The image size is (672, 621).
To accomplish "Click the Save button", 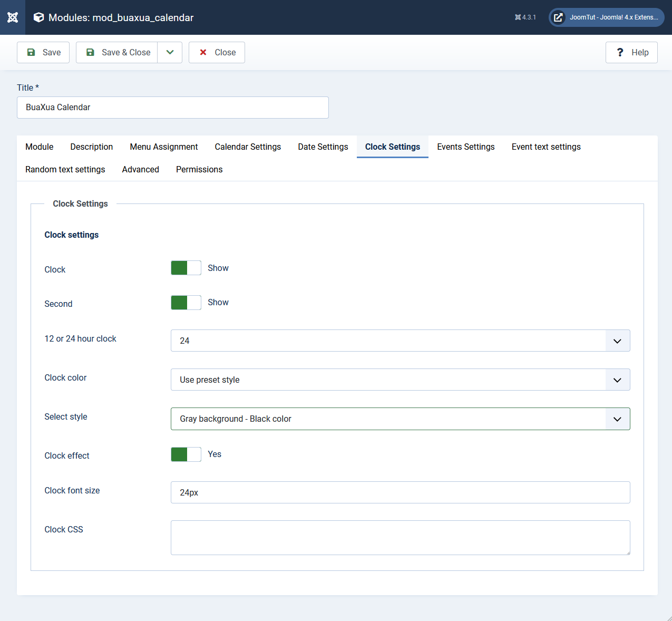I will (x=43, y=52).
